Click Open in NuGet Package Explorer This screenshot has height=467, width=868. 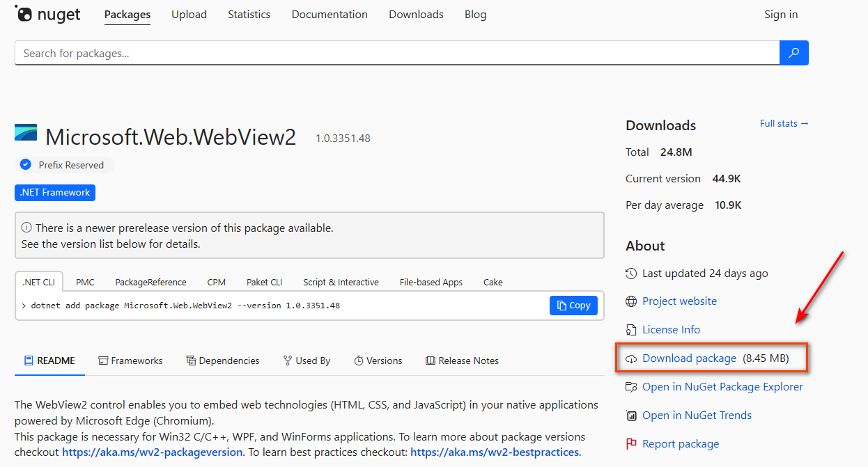pos(722,387)
